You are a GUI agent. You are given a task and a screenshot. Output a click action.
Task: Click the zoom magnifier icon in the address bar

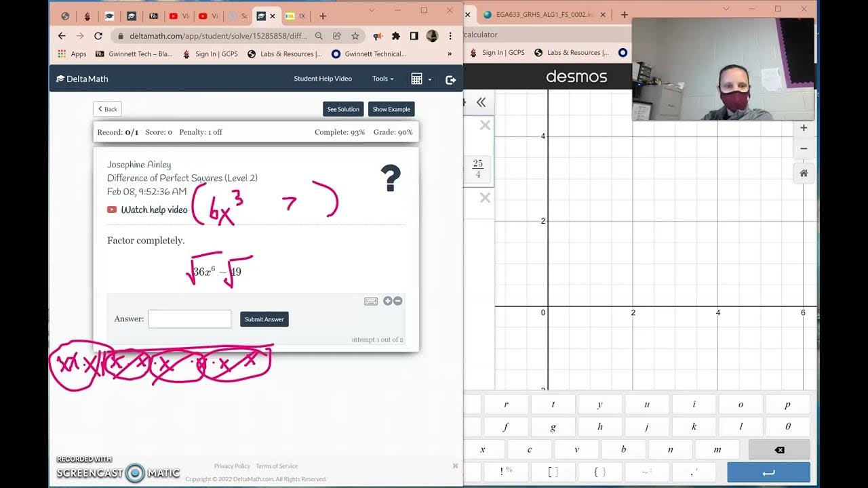click(x=318, y=36)
